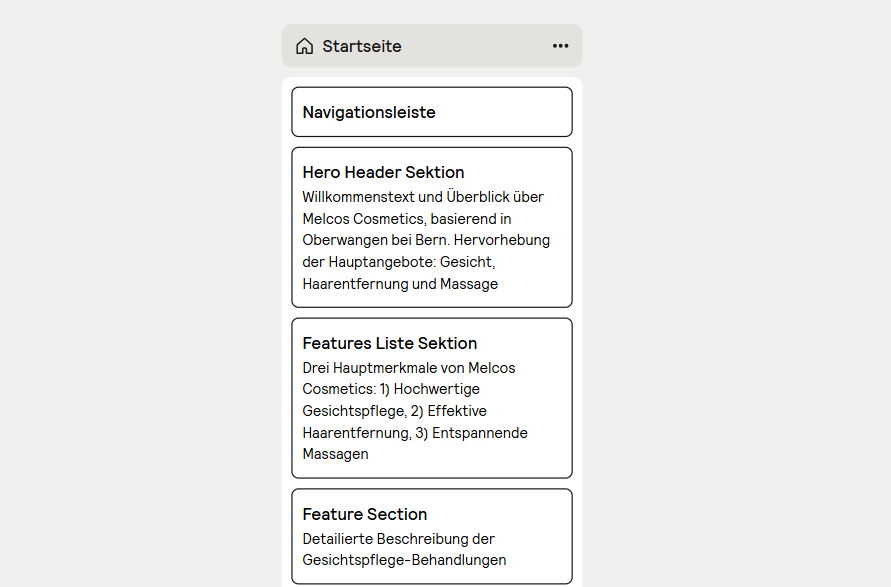This screenshot has width=891, height=587.
Task: Click the Willkommenstext description in Hero Header
Action: [x=426, y=240]
